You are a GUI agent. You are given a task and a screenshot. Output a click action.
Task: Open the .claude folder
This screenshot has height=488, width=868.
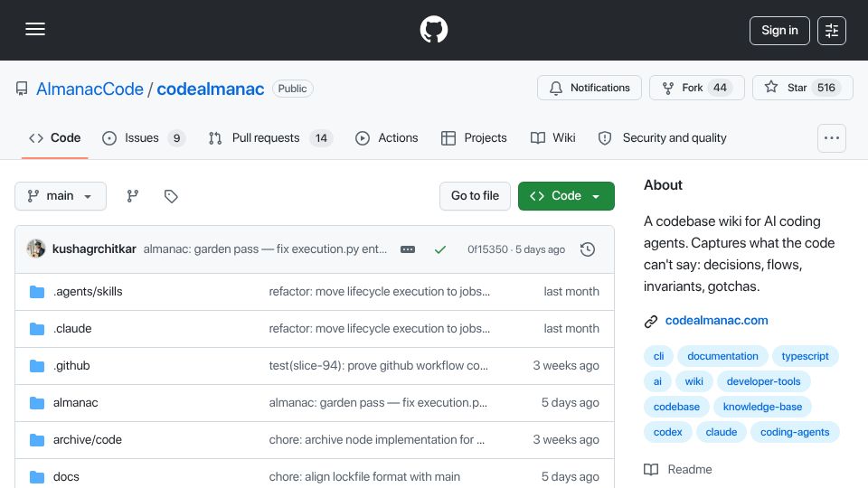72,329
